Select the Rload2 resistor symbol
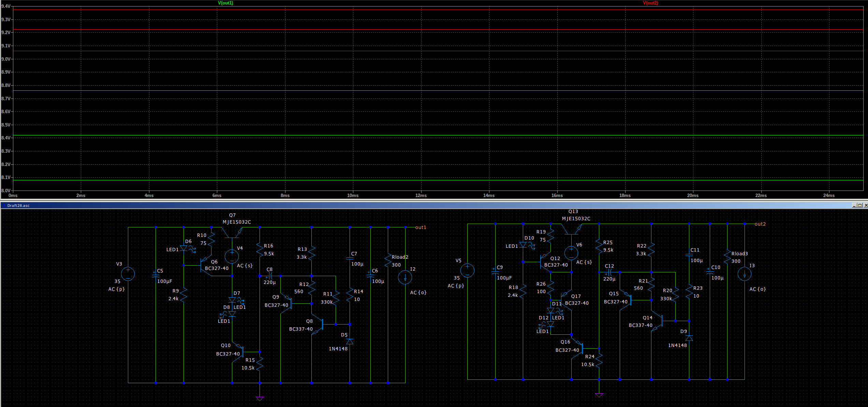The height and width of the screenshot is (407, 868). 388,260
